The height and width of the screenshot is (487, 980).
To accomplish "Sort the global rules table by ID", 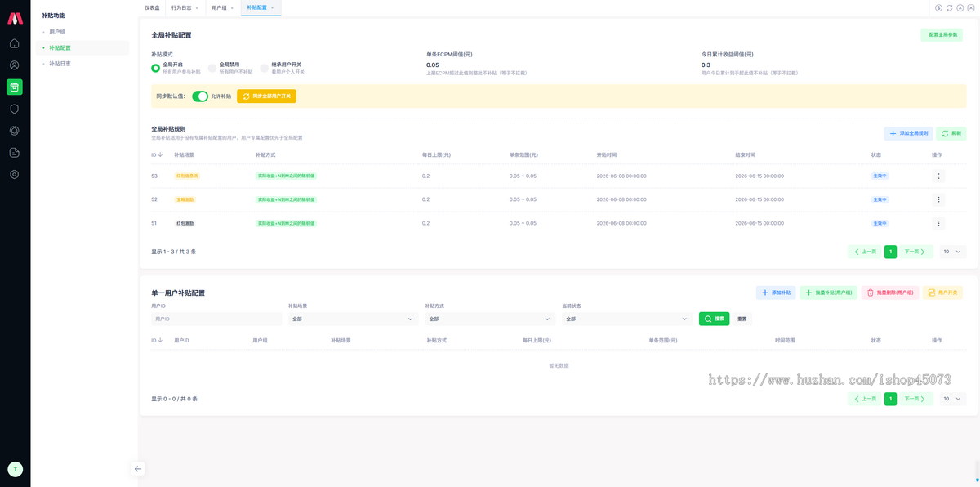I will tap(157, 154).
